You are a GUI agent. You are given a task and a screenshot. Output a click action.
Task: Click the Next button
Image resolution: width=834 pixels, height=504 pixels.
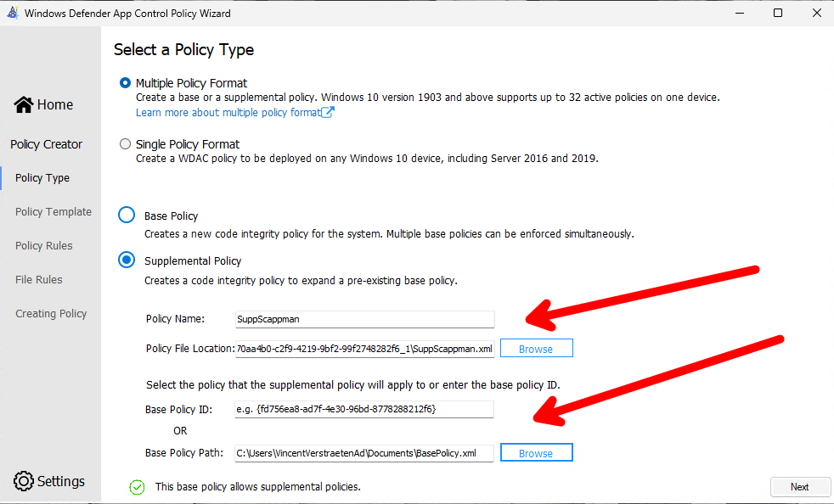point(799,487)
